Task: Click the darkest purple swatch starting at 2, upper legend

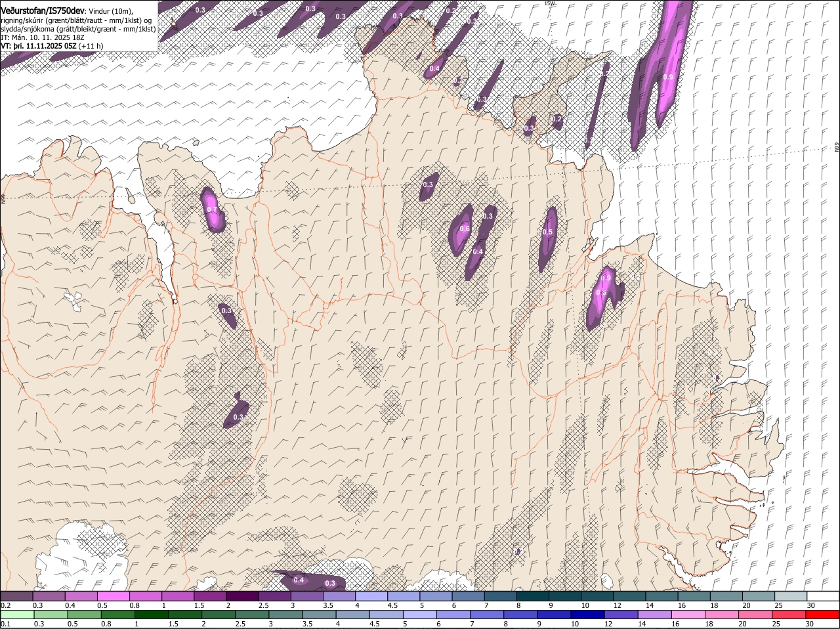Action: click(x=241, y=596)
